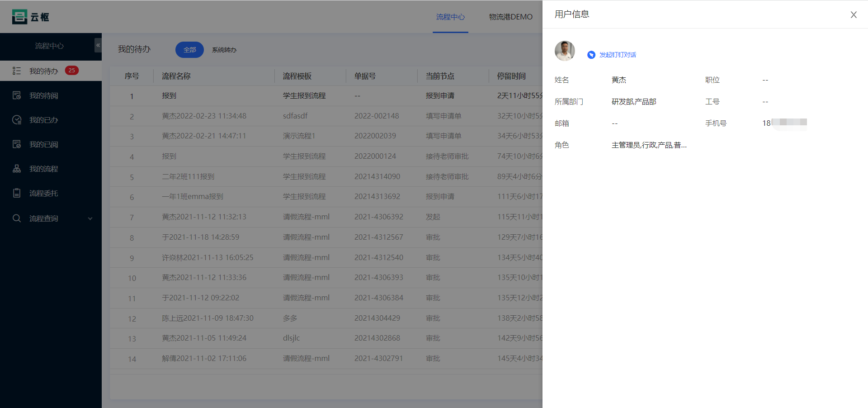Open 二年2班111报到 process
The image size is (868, 408).
point(188,177)
